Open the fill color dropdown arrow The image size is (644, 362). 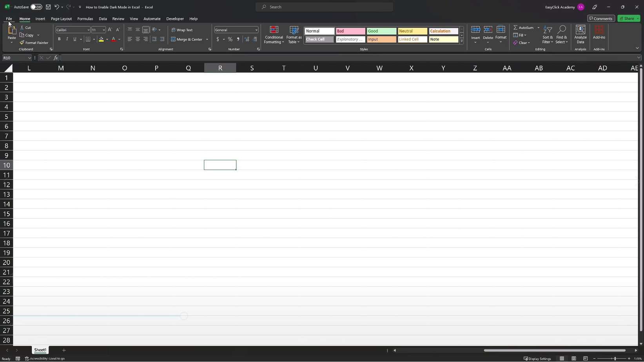pos(107,39)
